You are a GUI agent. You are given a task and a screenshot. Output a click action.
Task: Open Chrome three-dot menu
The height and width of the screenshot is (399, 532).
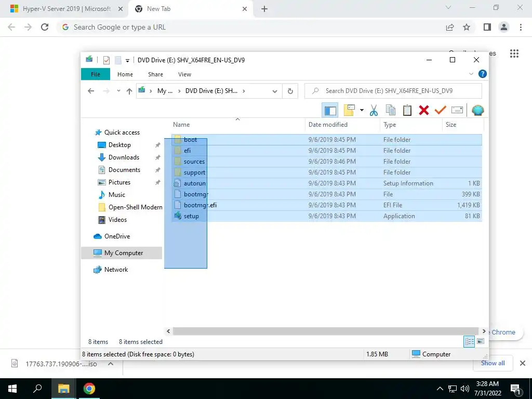(x=521, y=27)
